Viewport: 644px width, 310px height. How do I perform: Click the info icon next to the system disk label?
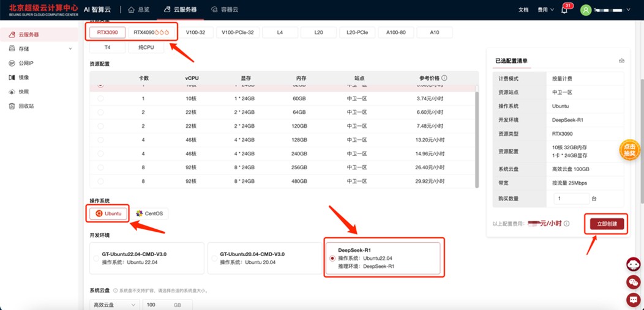pos(115,290)
